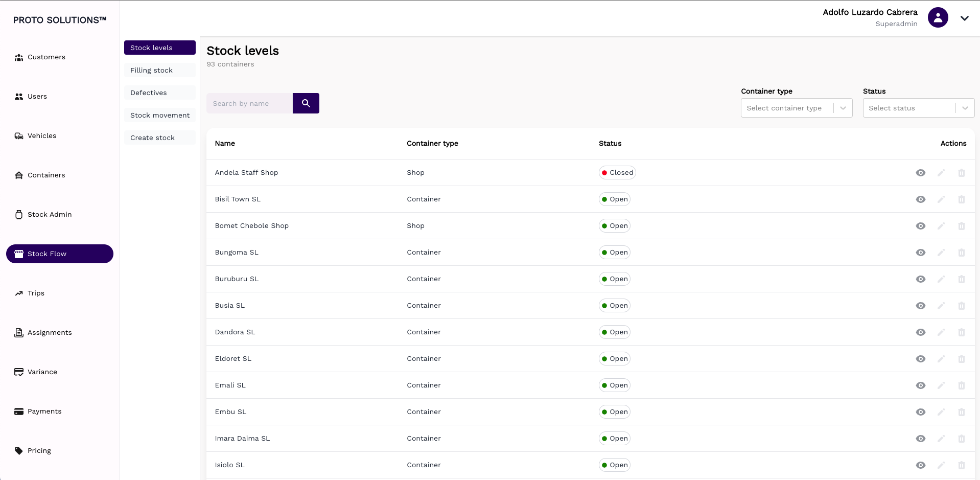This screenshot has width=980, height=480.
Task: Open Pricing in the sidebar
Action: tap(60, 451)
